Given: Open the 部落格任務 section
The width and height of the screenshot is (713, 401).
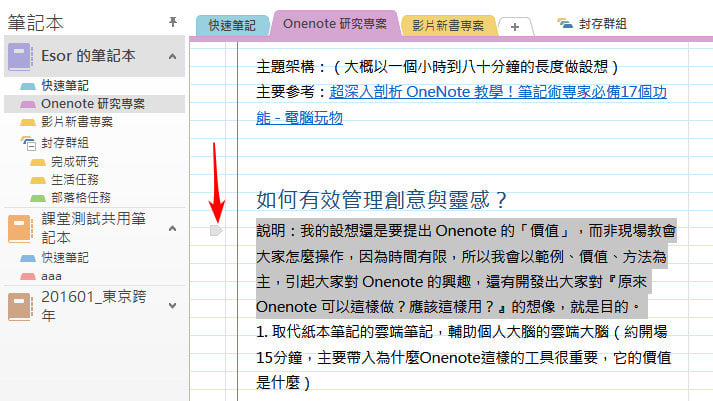Looking at the screenshot, I should coord(81,198).
